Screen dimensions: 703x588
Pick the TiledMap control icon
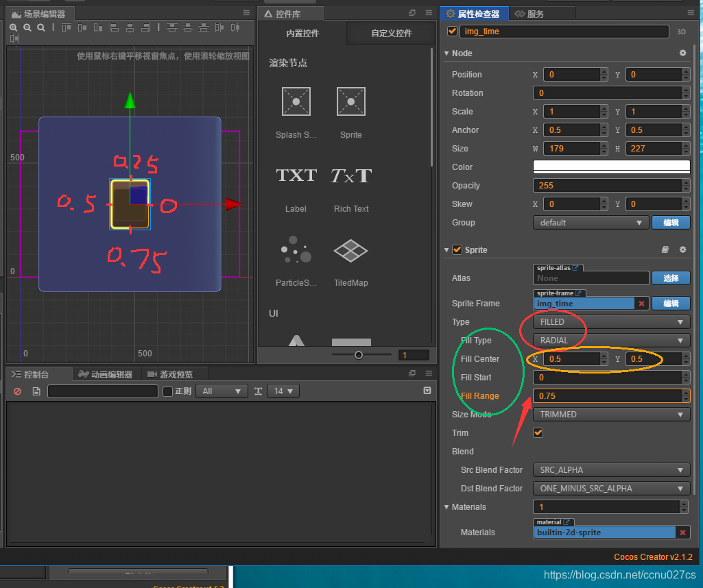coord(350,250)
